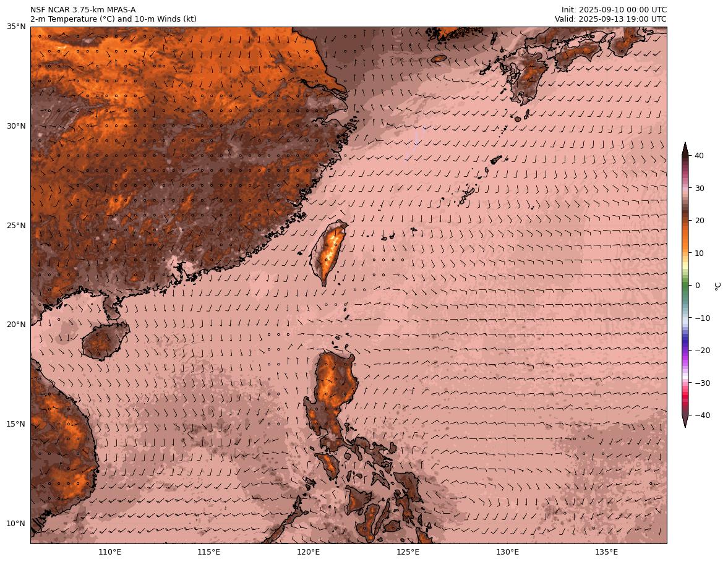Click the -40 label on the colorbar
The width and height of the screenshot is (728, 562).
(x=703, y=415)
